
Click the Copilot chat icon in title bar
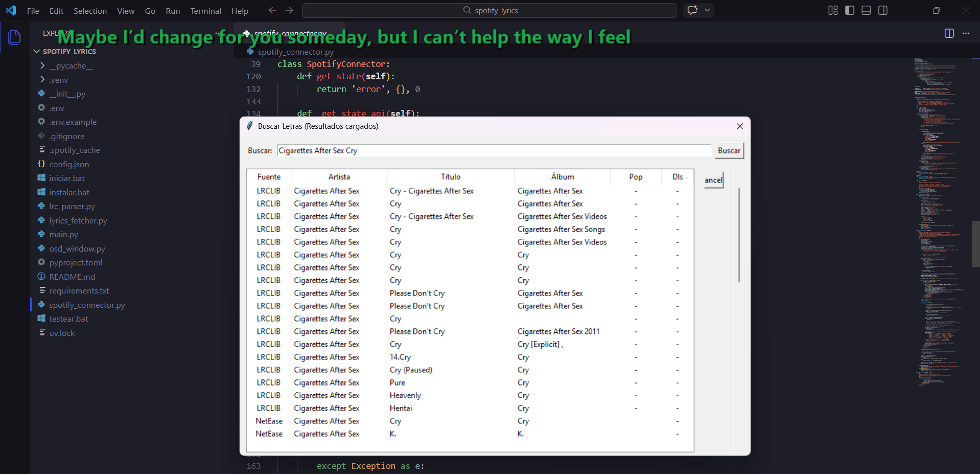pyautogui.click(x=692, y=10)
